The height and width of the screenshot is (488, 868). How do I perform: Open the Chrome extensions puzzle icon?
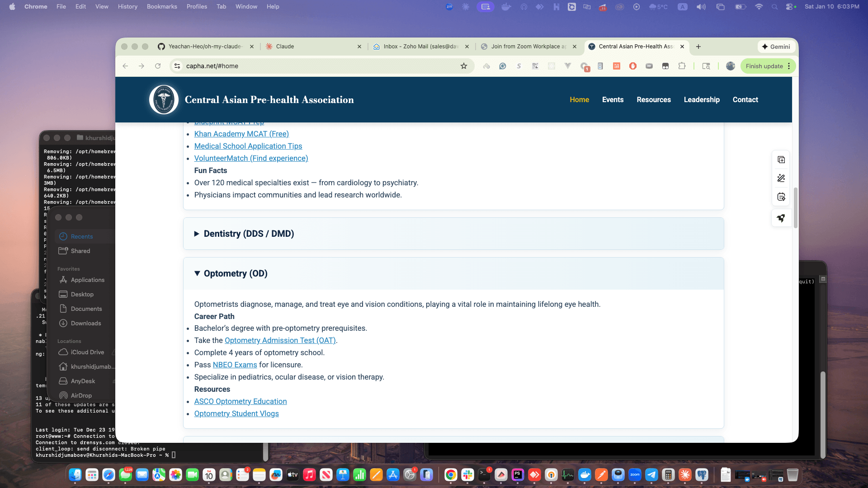(682, 66)
